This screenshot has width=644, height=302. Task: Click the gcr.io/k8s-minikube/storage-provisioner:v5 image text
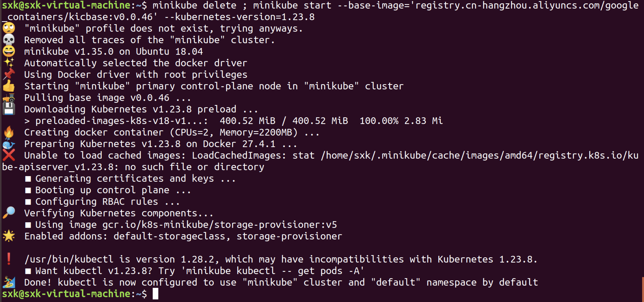point(220,225)
